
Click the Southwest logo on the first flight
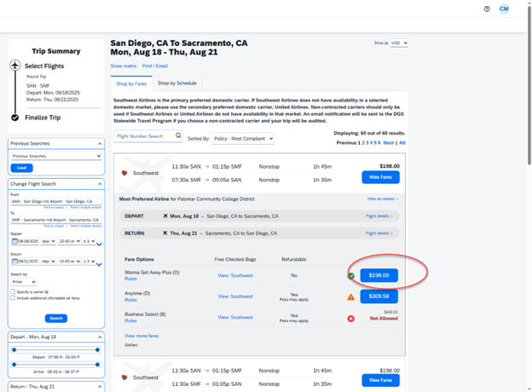pos(124,173)
